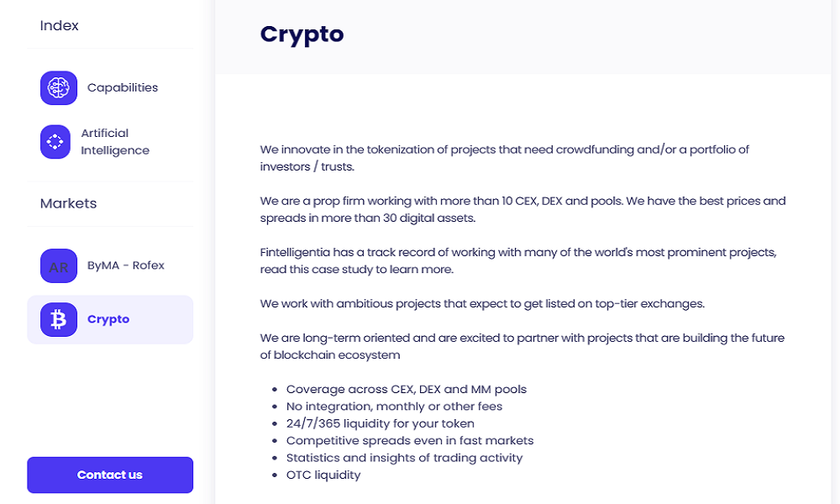The width and height of the screenshot is (840, 504).
Task: Click the Crypto page title
Action: coord(302,34)
